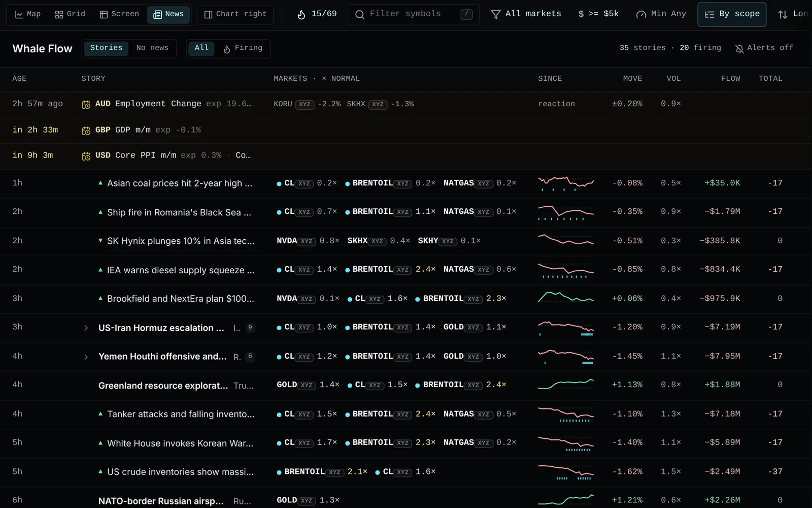The image size is (812, 508).
Task: Show only Firing stories
Action: click(x=243, y=48)
